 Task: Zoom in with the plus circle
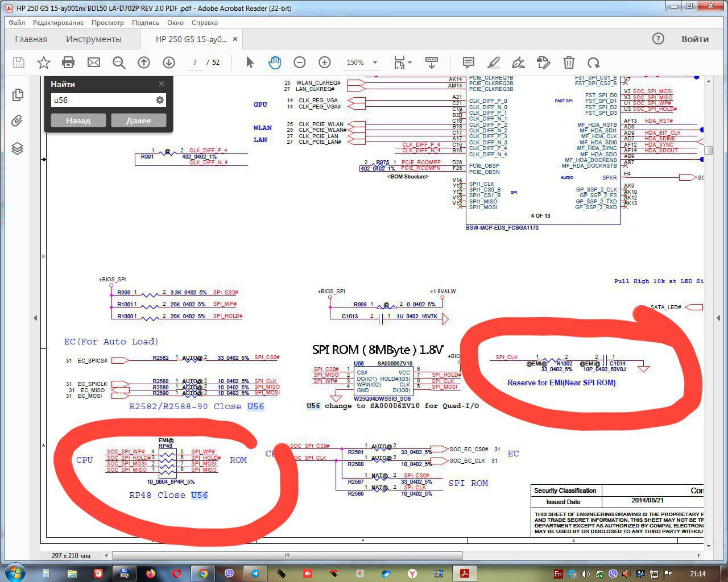[x=325, y=63]
